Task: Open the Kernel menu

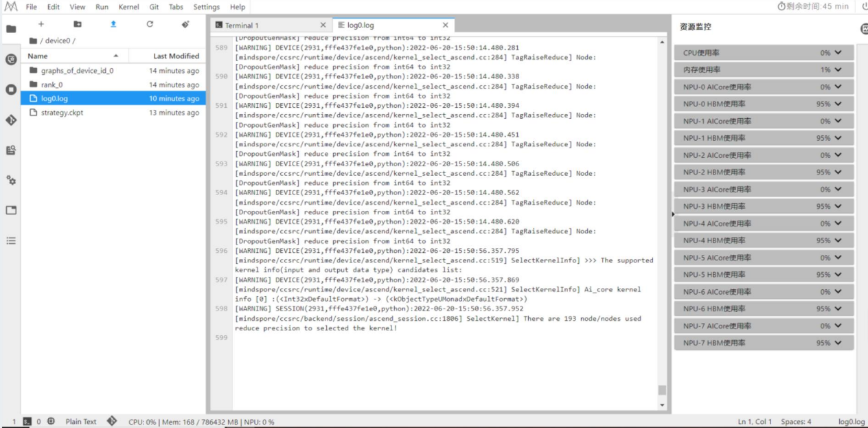Action: coord(128,7)
